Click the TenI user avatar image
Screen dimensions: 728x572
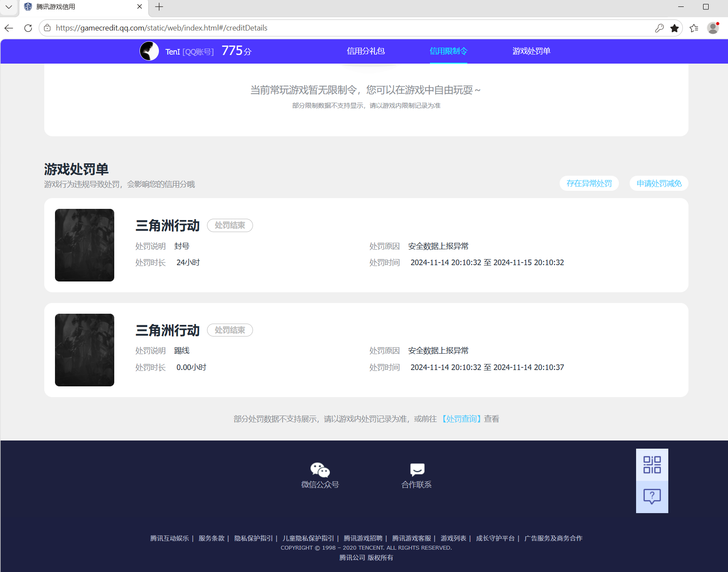149,51
